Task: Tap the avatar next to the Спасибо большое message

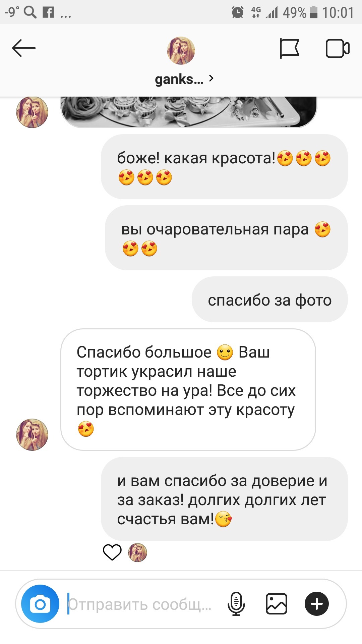Action: [x=32, y=434]
